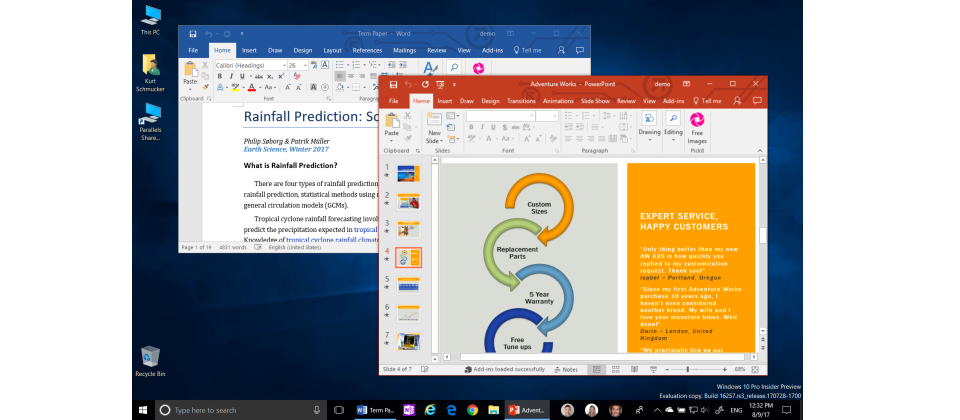Select slide 5 thumbnail
Image resolution: width=960 pixels, height=420 pixels.
(x=408, y=285)
